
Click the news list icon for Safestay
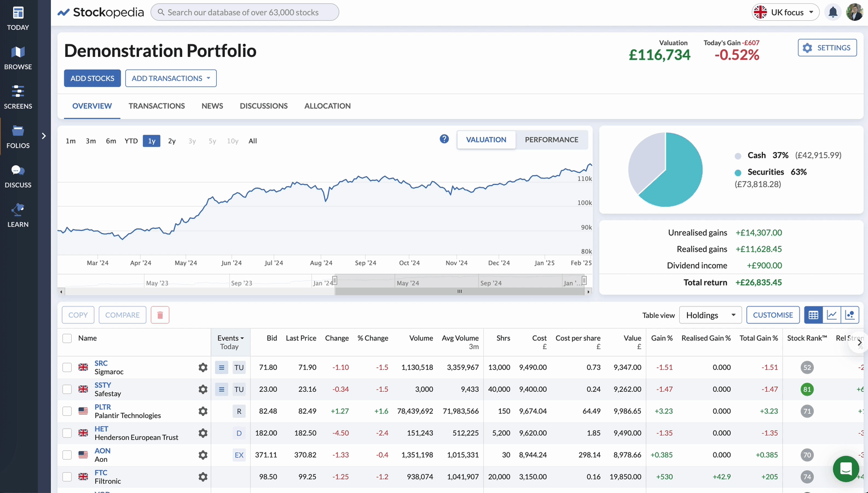point(222,389)
